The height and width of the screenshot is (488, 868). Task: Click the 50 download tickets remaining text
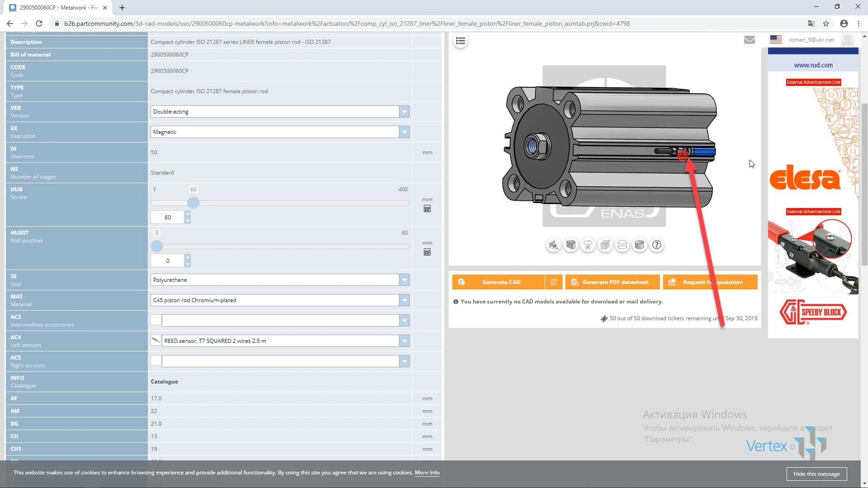coord(683,318)
